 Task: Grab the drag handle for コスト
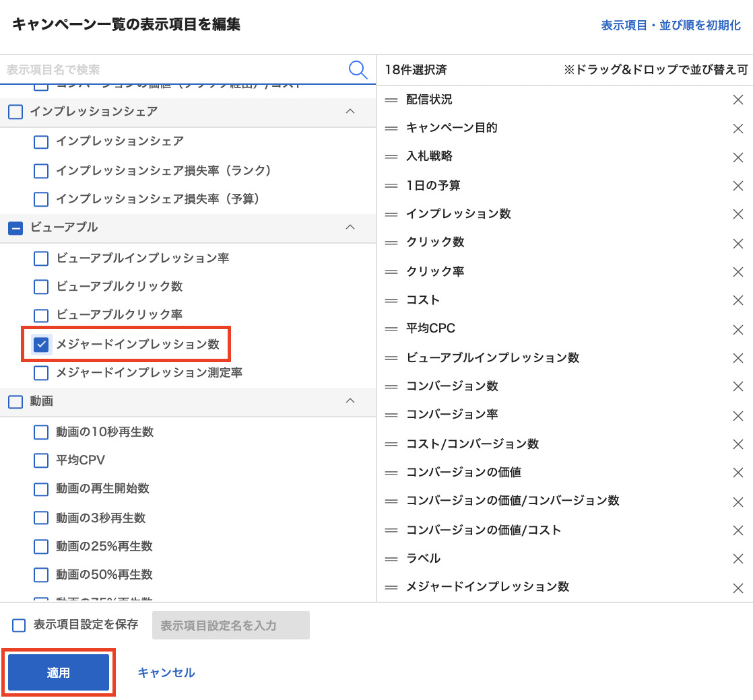pos(391,300)
